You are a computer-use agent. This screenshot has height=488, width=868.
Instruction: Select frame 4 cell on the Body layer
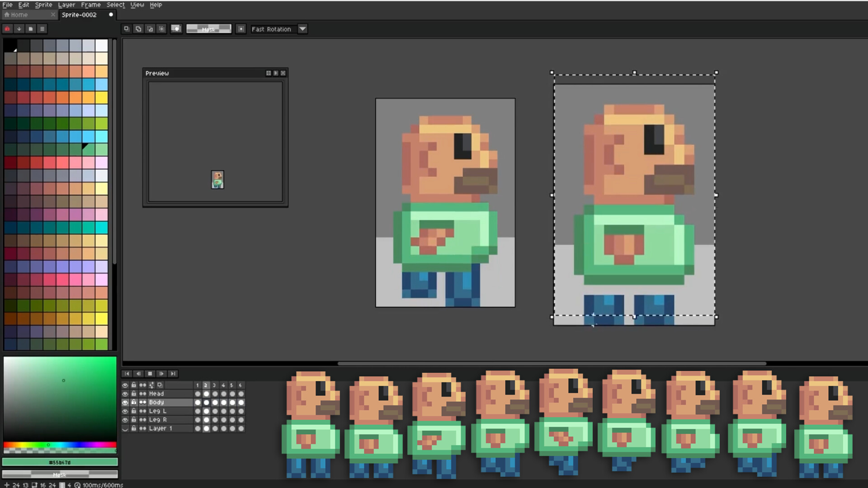(222, 402)
